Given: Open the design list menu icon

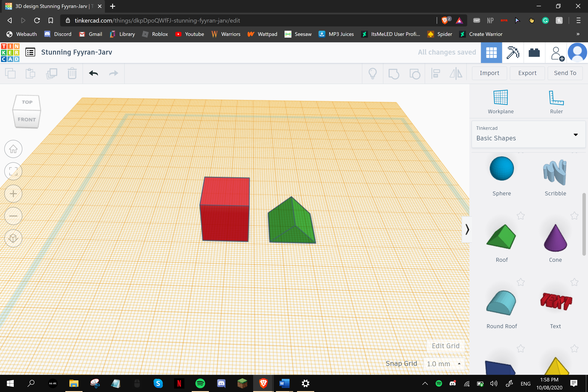Looking at the screenshot, I should click(x=30, y=52).
